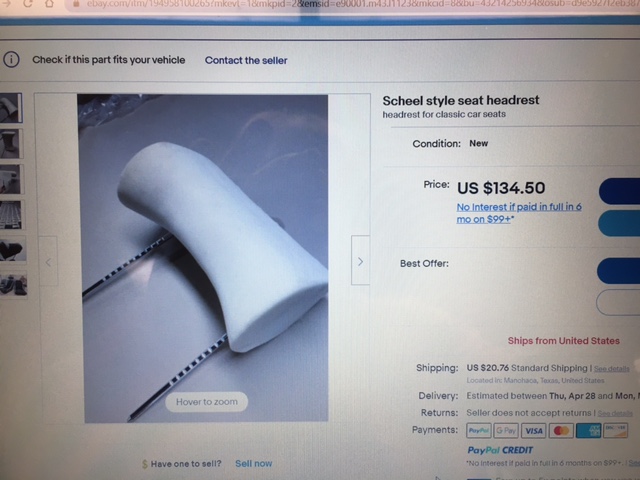Go to browser home page icon
This screenshot has height=480, width=640.
[x=49, y=3]
